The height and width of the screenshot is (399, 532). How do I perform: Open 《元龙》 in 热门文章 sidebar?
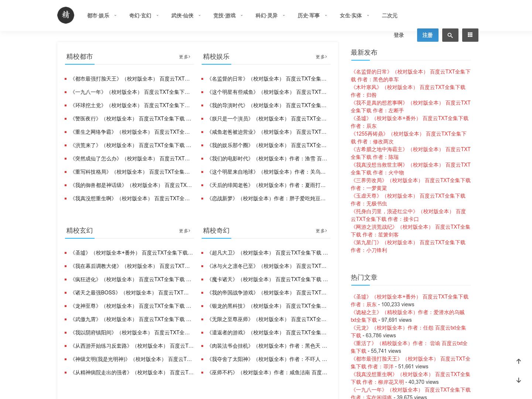pyautogui.click(x=409, y=332)
